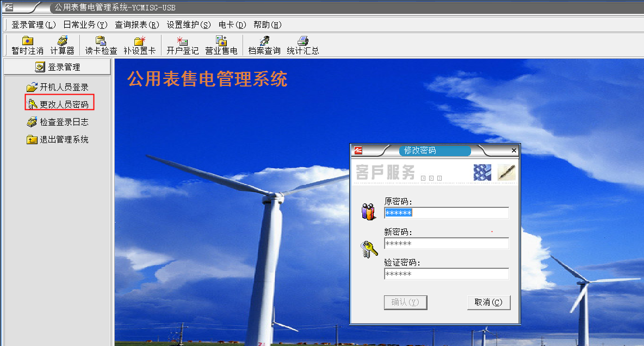Open the 设置维护 menu
Viewport: 644px width, 346px height.
[189, 24]
